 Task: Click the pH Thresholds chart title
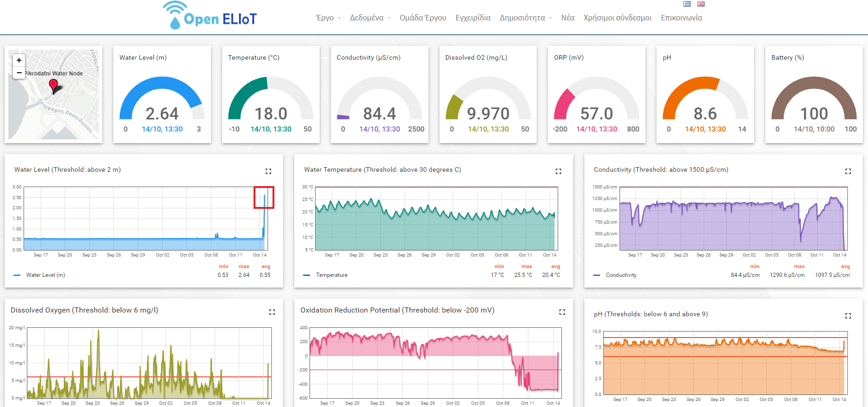pos(651,314)
